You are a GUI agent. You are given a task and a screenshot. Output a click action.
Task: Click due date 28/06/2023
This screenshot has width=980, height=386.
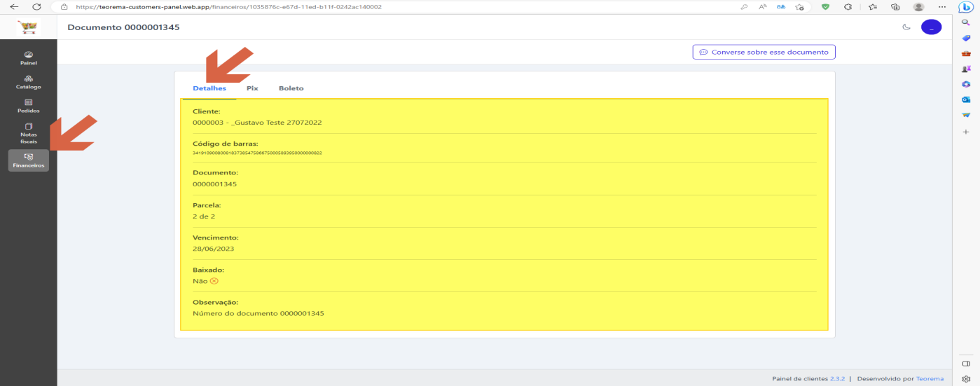point(213,249)
